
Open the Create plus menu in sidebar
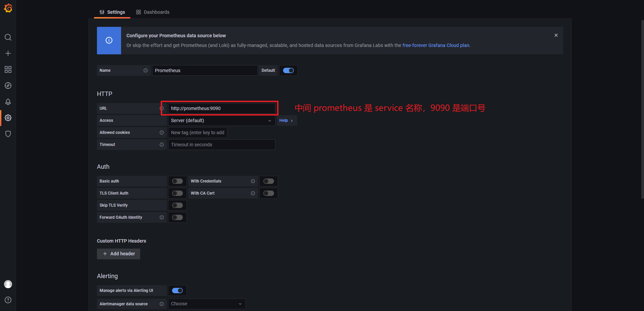point(8,53)
